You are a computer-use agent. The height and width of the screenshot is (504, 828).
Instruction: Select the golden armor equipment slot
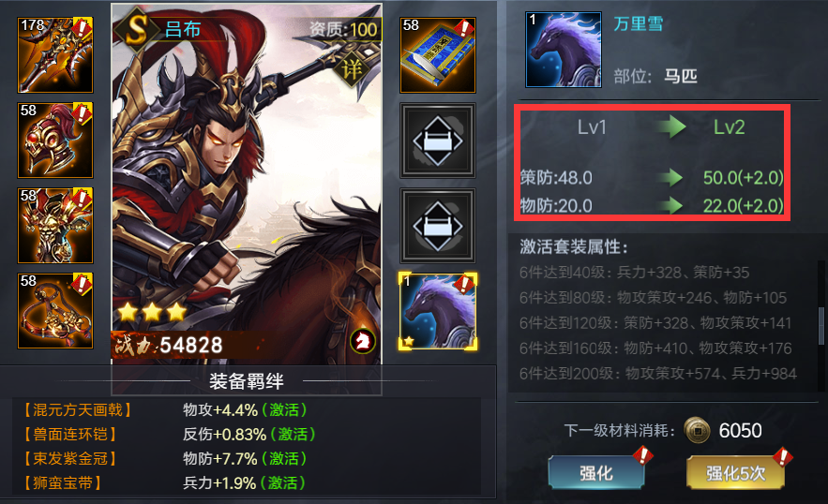pyautogui.click(x=55, y=226)
